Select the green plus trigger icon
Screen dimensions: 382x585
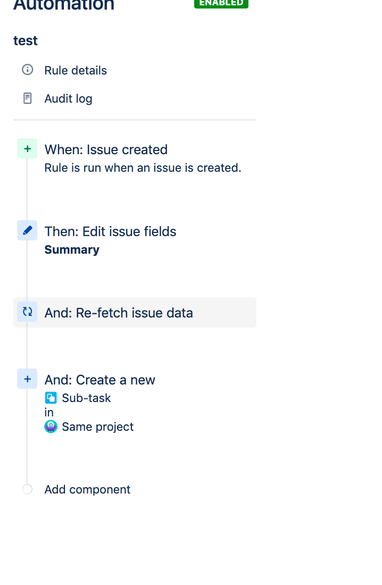(27, 148)
